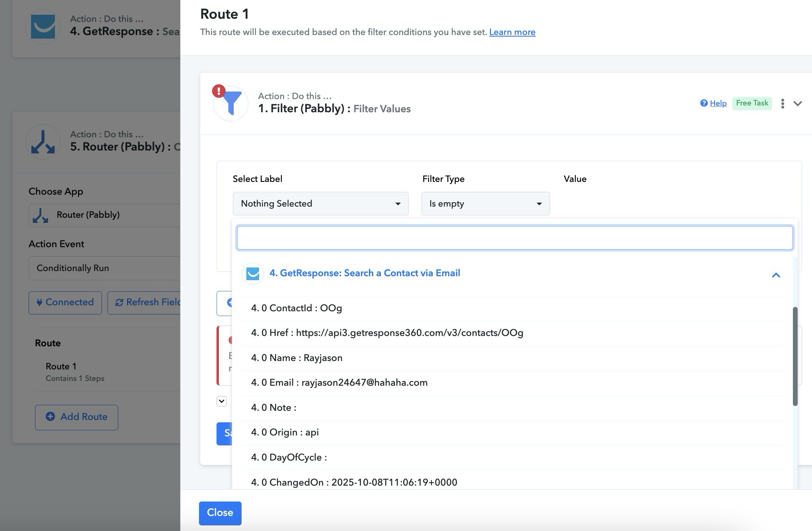Collapse the Filter step chevron
This screenshot has width=812, height=531.
(798, 103)
